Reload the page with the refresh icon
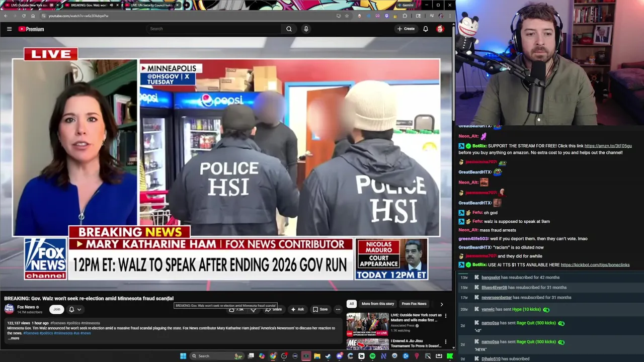Viewport: 644px width, 362px height. (x=24, y=16)
